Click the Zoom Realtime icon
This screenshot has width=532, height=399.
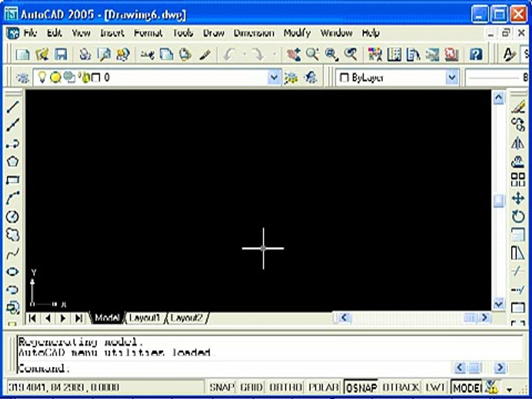click(x=313, y=54)
